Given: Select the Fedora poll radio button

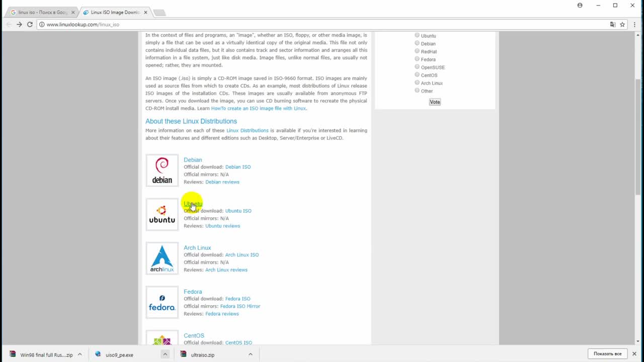Looking at the screenshot, I should [417, 59].
